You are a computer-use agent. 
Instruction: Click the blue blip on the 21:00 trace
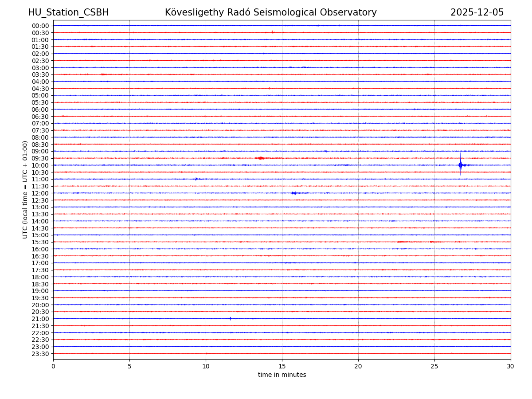230,318
